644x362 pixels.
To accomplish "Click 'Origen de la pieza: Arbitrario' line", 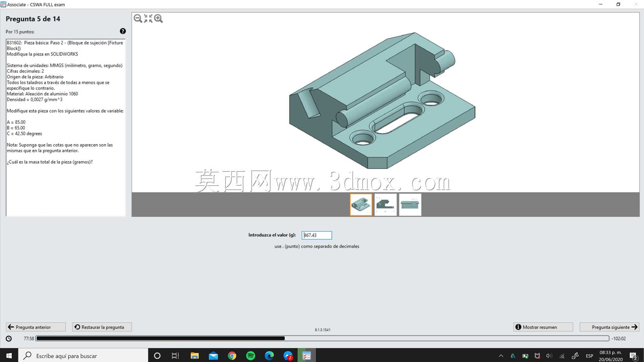I will (35, 77).
